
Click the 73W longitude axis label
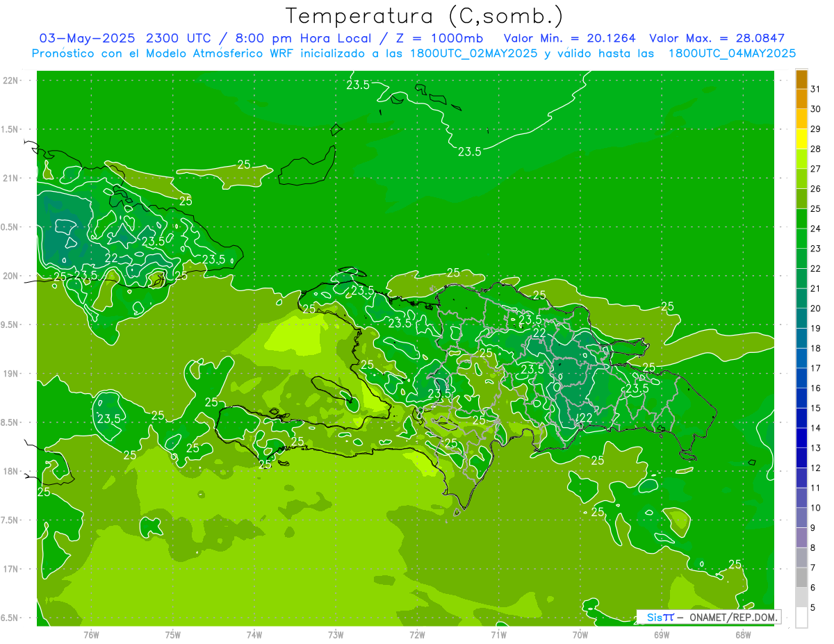[x=336, y=635]
